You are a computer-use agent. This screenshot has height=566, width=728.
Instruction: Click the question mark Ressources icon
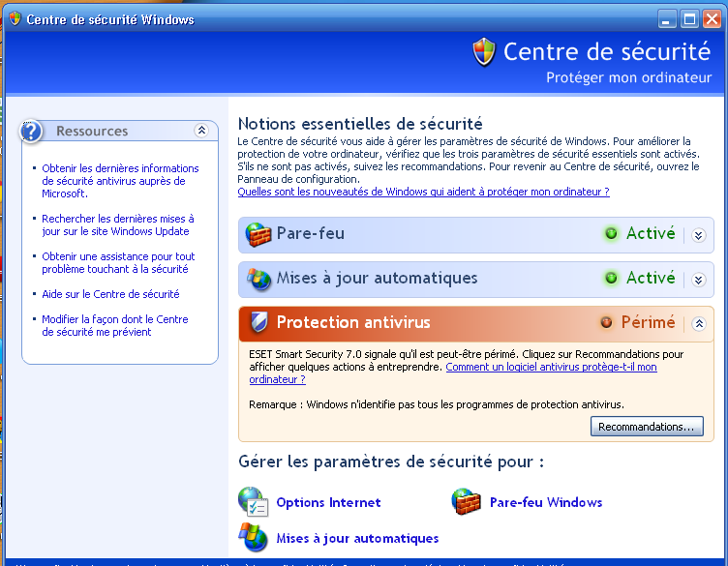pos(31,132)
